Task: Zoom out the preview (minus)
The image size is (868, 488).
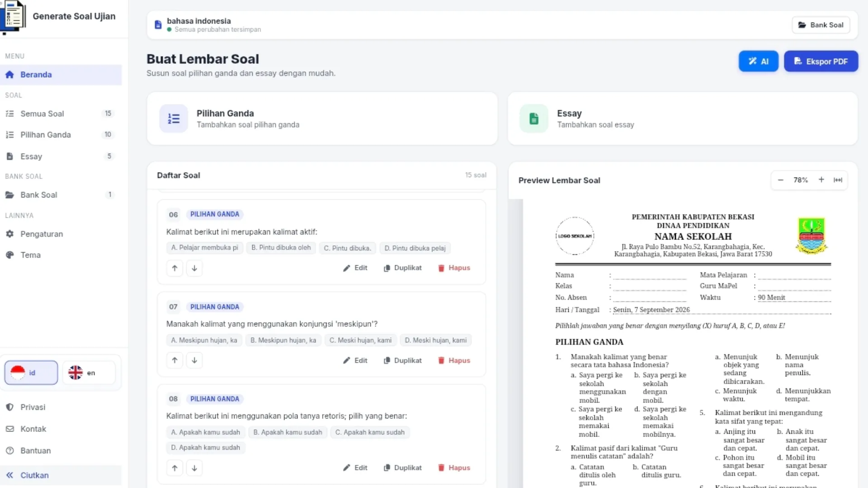Action: coord(780,180)
